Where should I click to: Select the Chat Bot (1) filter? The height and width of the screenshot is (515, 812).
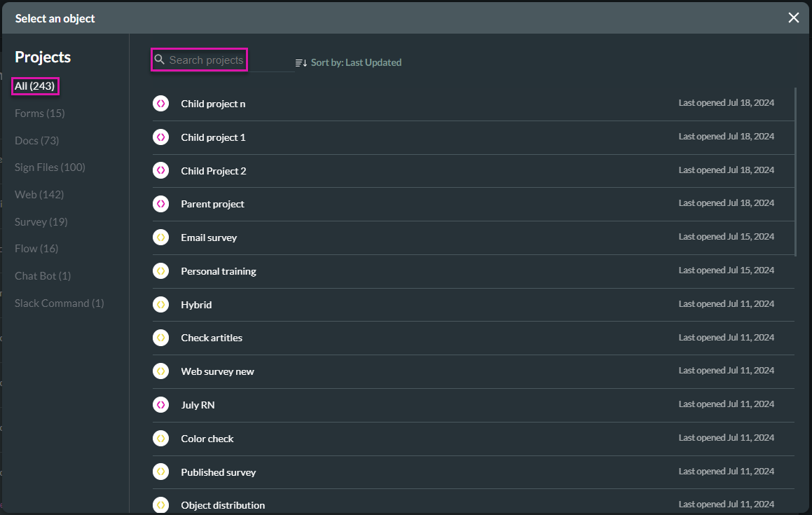point(42,275)
